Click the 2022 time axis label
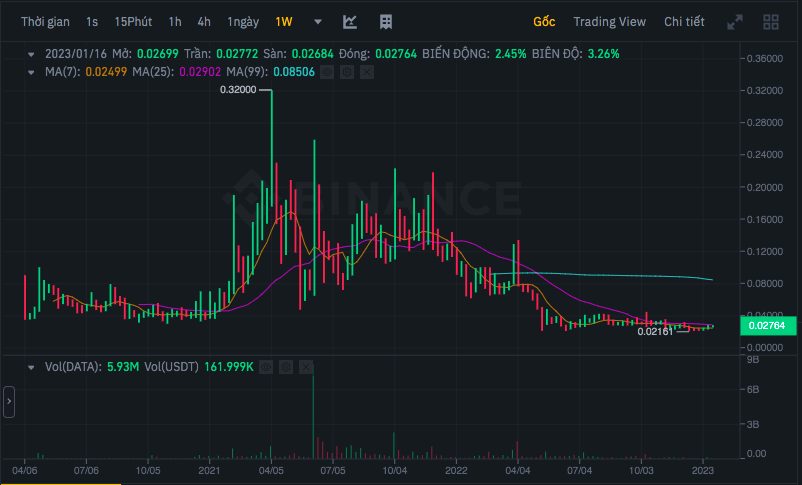802x485 pixels. (456, 471)
